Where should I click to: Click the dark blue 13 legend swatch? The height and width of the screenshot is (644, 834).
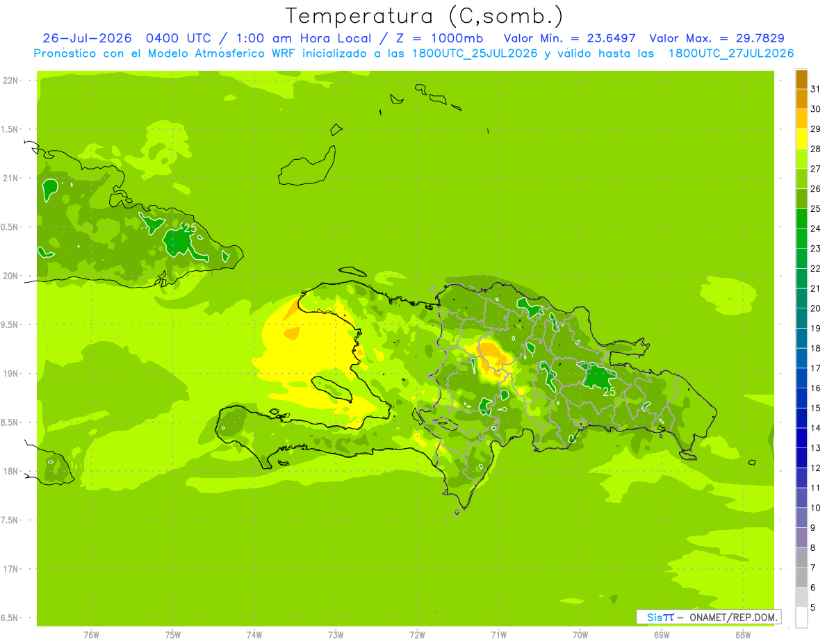[801, 438]
